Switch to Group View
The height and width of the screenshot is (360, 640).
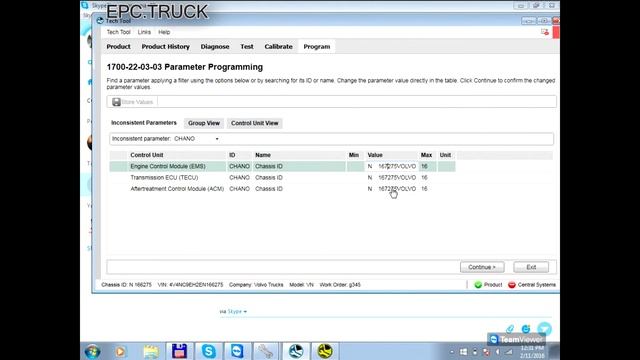(204, 123)
